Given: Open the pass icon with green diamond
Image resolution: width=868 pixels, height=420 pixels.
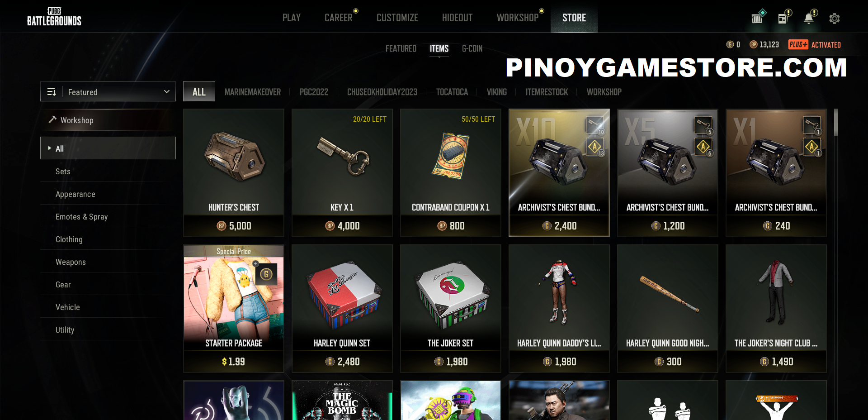Looking at the screenshot, I should point(757,18).
